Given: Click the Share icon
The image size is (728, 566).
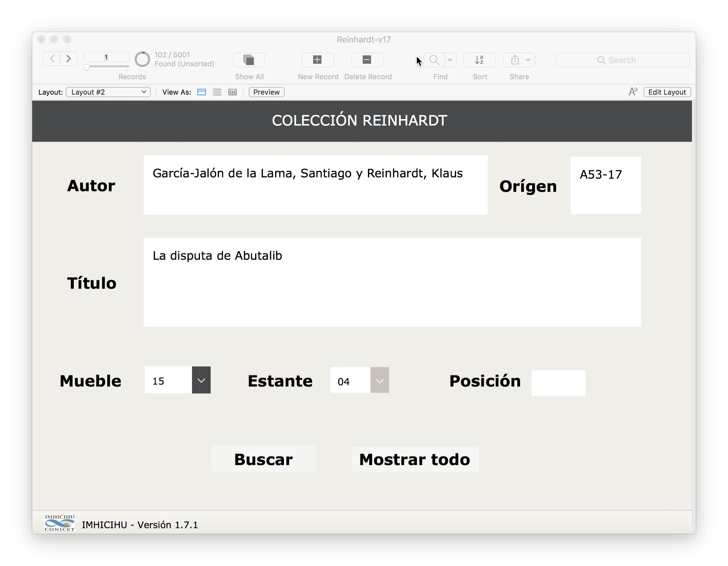Looking at the screenshot, I should click(x=515, y=60).
